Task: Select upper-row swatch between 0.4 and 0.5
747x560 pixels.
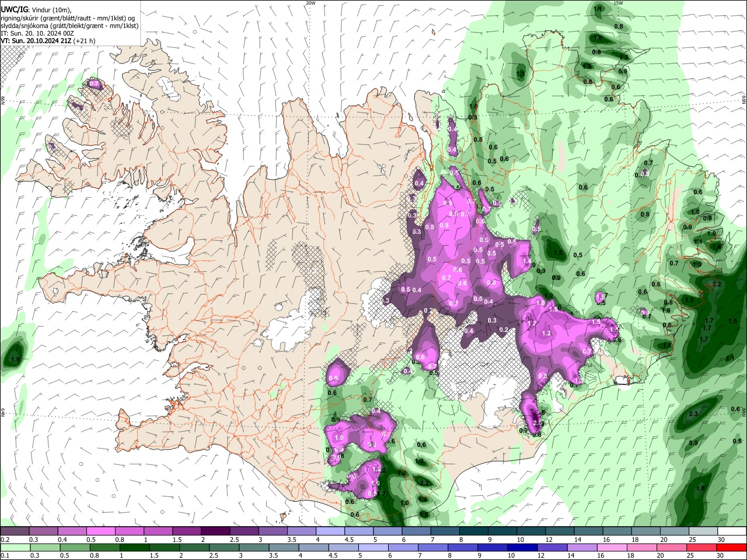Action: pyautogui.click(x=72, y=531)
